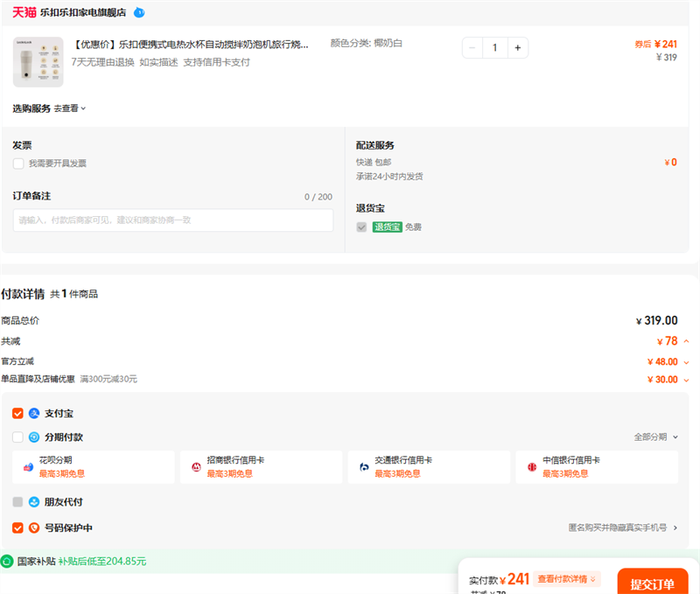Click the national subsidy green icon
The width and height of the screenshot is (700, 594).
point(7,561)
